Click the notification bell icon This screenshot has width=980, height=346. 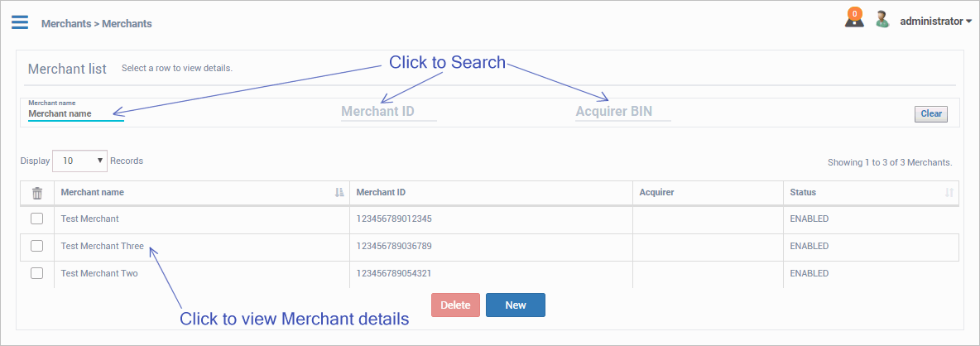[x=854, y=18]
